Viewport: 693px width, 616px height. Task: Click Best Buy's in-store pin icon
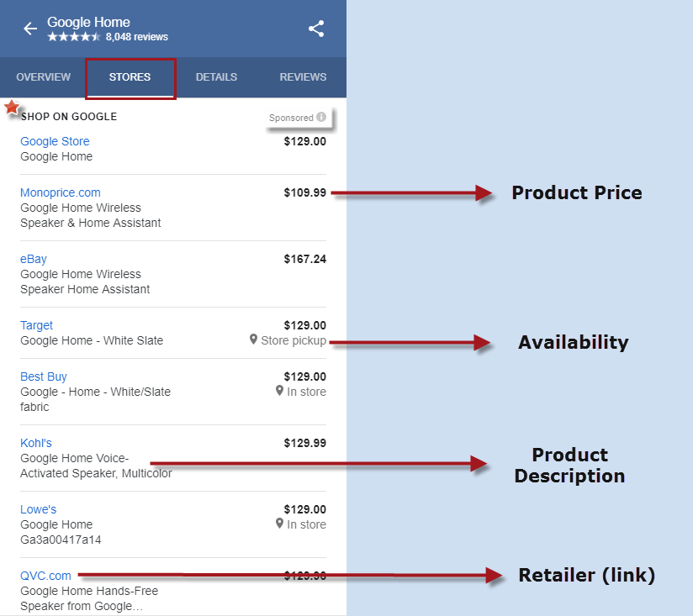[x=280, y=391]
